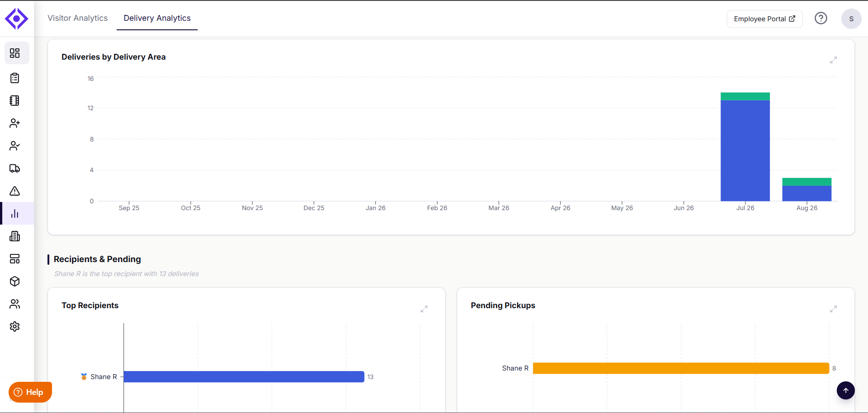
Task: Click the 'Aug 26' axis label
Action: [x=807, y=208]
